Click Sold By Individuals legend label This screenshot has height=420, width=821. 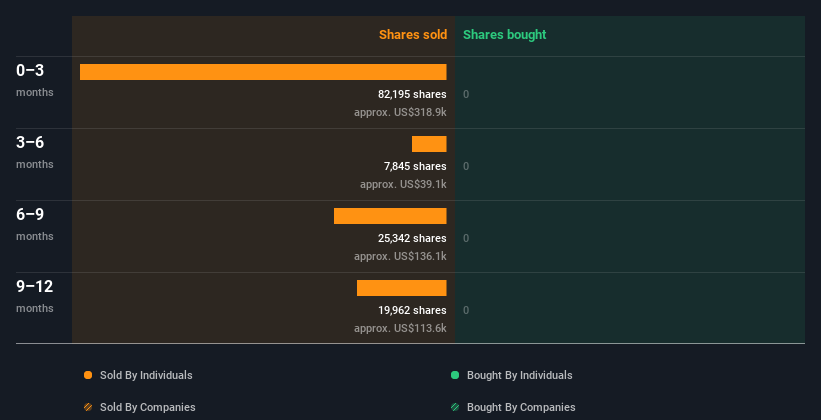[x=146, y=375]
